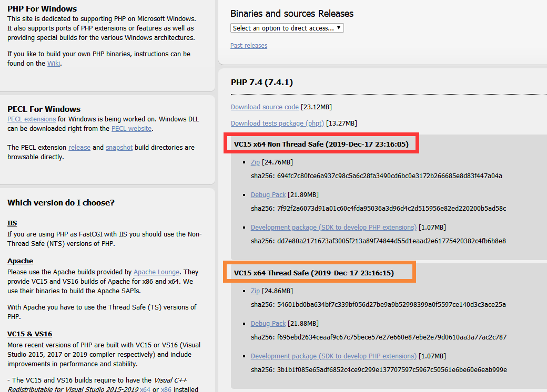
Task: Click the [24.76MB] Zip size text
Action: coord(277,162)
